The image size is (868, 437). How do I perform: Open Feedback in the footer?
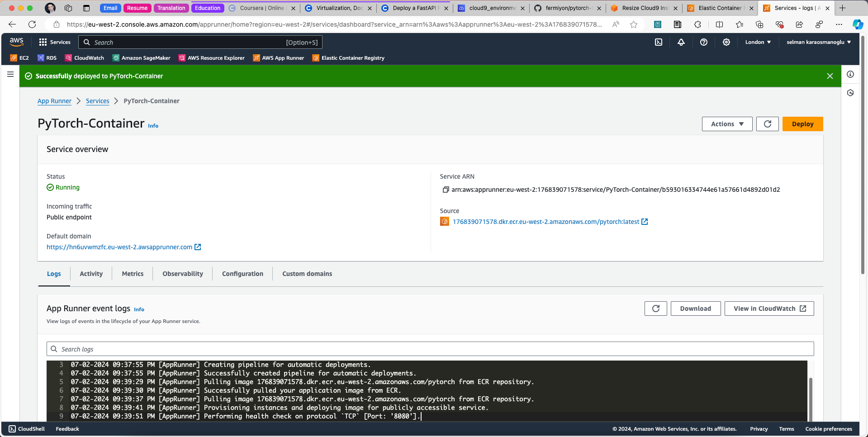point(67,429)
